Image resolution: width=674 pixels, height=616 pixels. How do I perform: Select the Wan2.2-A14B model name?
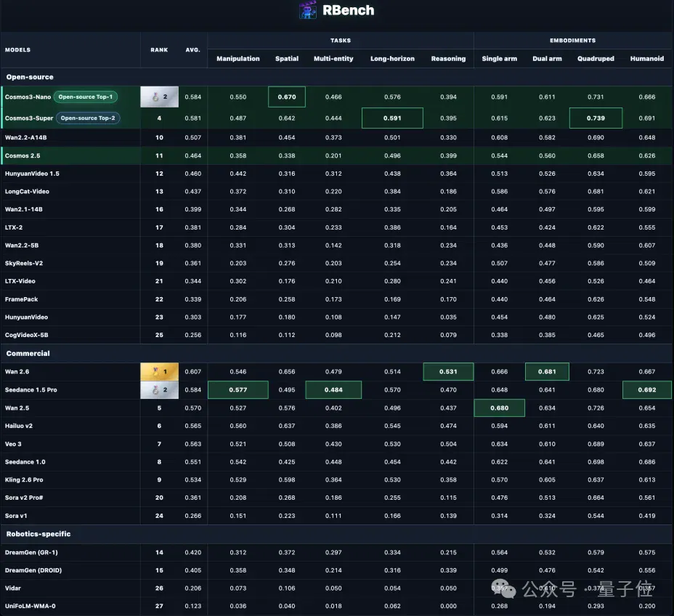[x=26, y=137]
